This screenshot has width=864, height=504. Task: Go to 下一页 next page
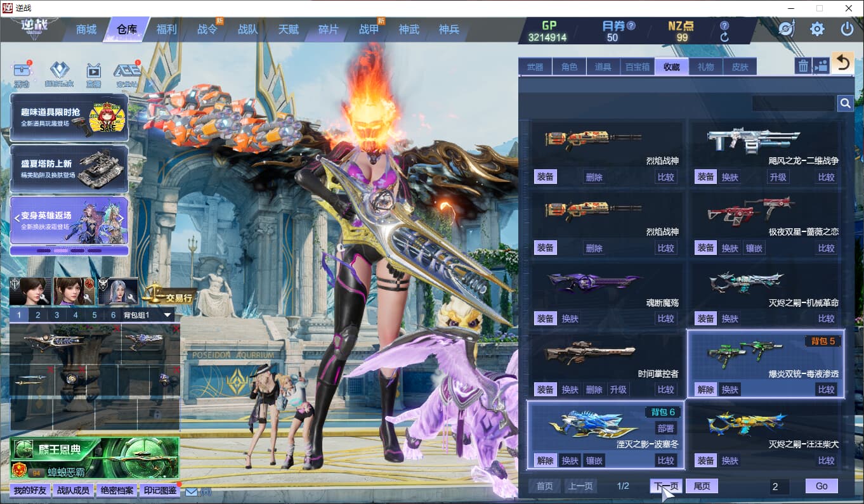[666, 486]
